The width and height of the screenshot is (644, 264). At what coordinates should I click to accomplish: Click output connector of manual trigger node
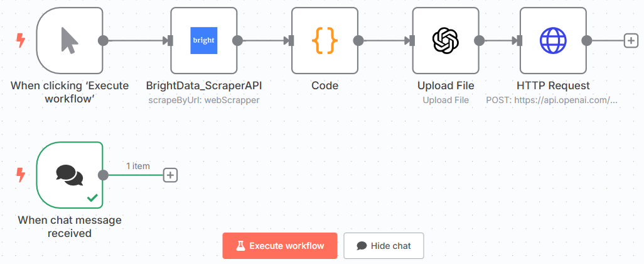click(103, 40)
